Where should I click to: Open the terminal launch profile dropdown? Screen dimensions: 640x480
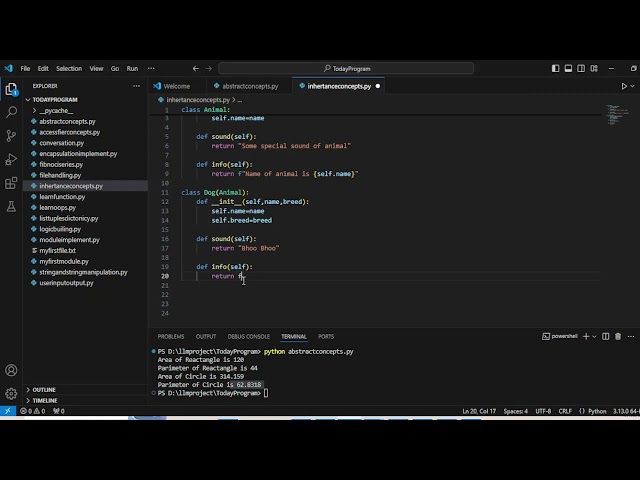594,336
